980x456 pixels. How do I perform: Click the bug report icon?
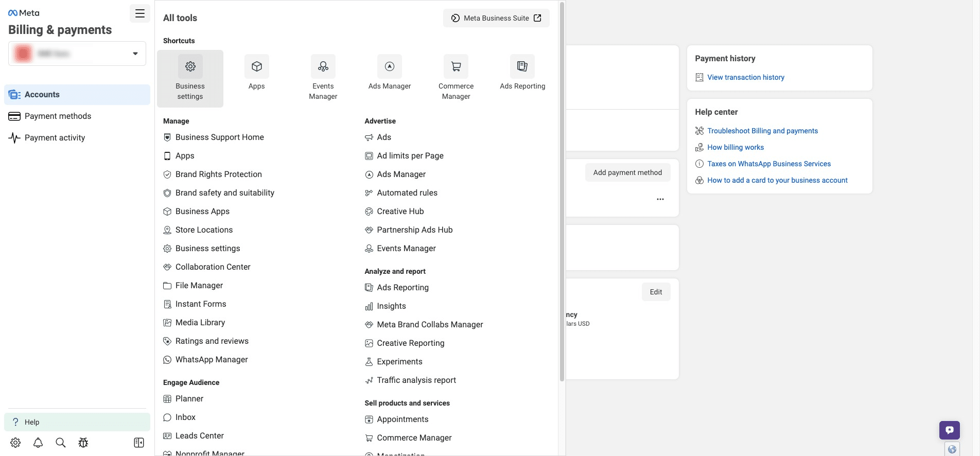click(x=83, y=443)
